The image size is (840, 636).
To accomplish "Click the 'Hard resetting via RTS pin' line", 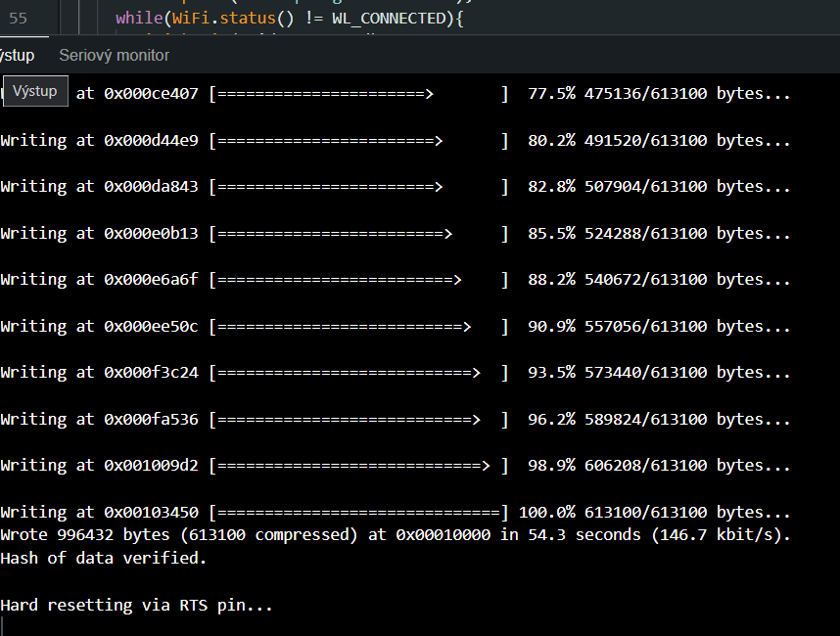I will 136,605.
